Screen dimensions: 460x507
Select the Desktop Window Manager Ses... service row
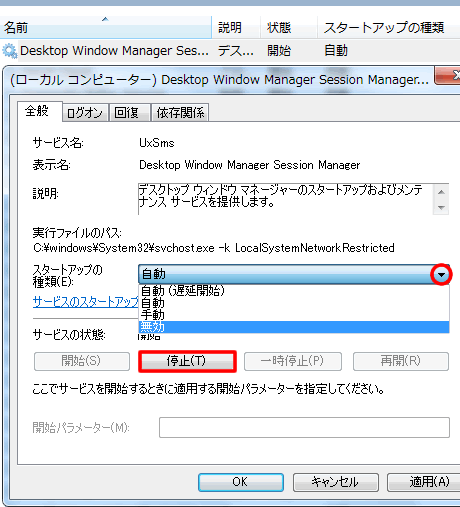click(230, 51)
